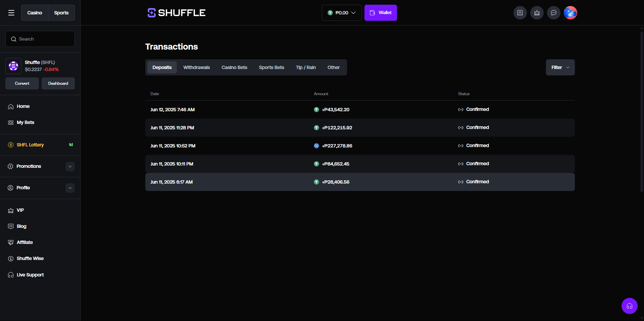This screenshot has width=644, height=321.
Task: Click the SHFL price $0.2237 text
Action: [33, 69]
